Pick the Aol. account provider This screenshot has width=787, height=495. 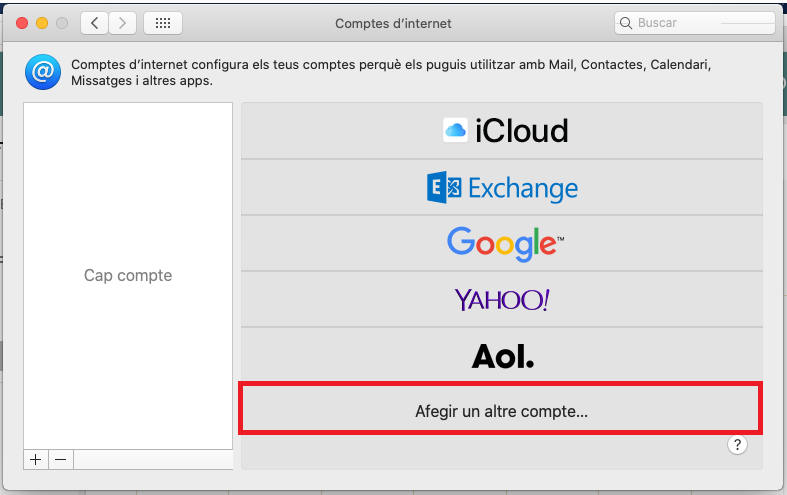(502, 356)
